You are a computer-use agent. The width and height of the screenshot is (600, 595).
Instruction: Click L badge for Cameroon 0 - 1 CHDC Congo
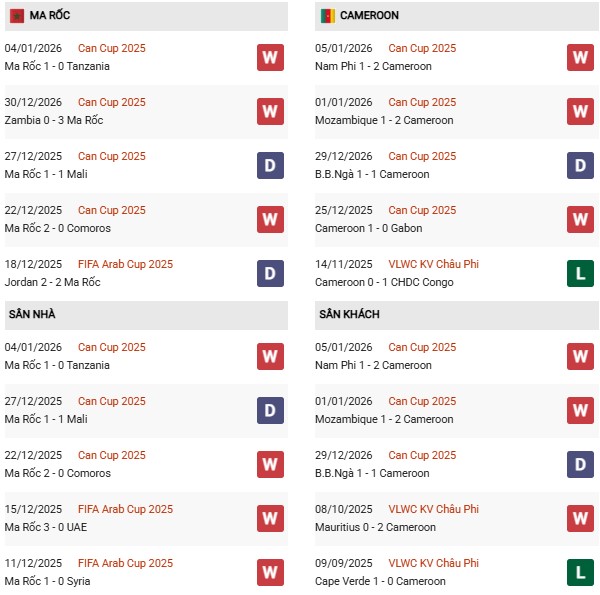(x=581, y=273)
